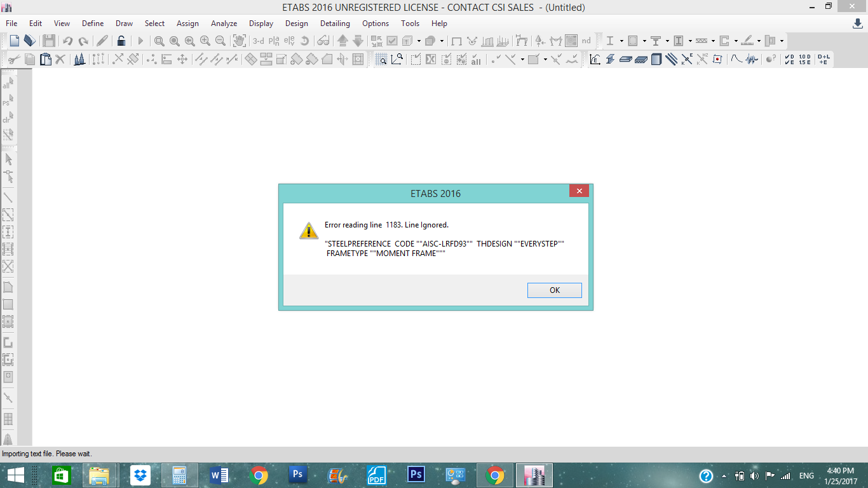Click the perspective toggle glasses icon
Viewport: 868px width, 488px height.
pos(323,41)
